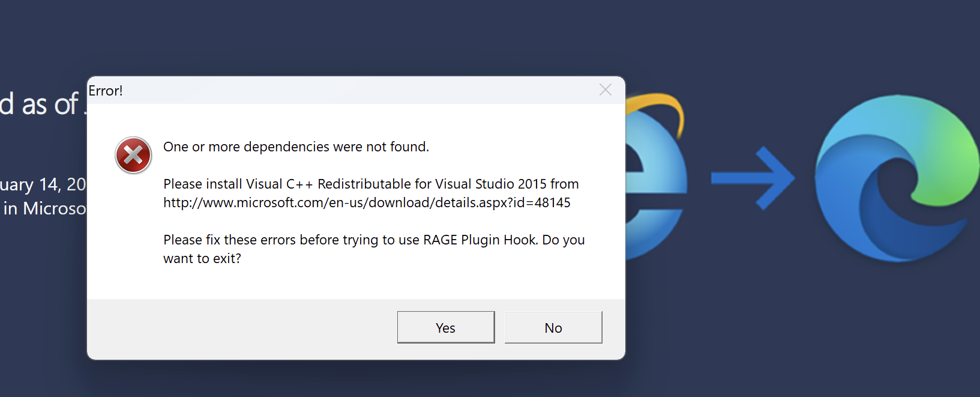The width and height of the screenshot is (980, 397).
Task: Click the "Error!" title text
Action: [x=106, y=91]
